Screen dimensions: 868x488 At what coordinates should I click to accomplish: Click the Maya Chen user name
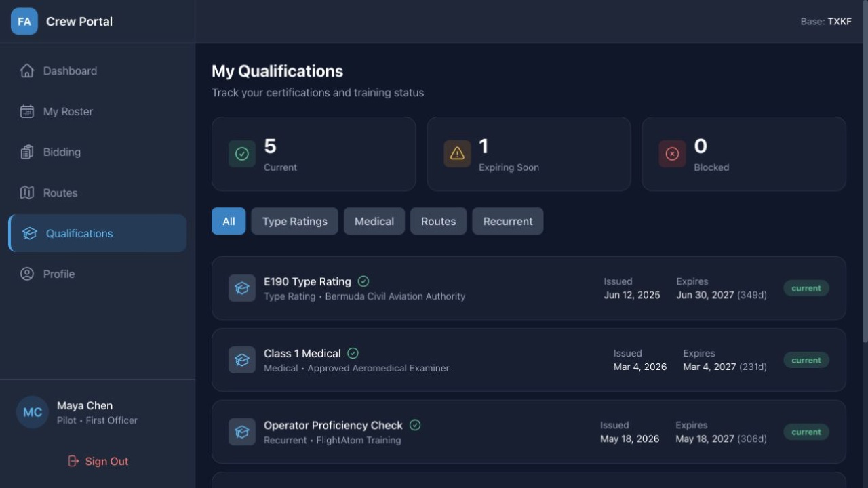point(85,405)
